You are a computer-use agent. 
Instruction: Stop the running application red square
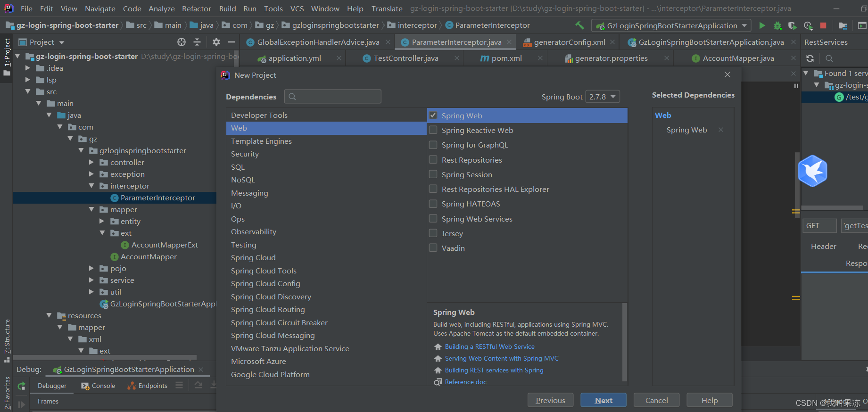point(823,25)
